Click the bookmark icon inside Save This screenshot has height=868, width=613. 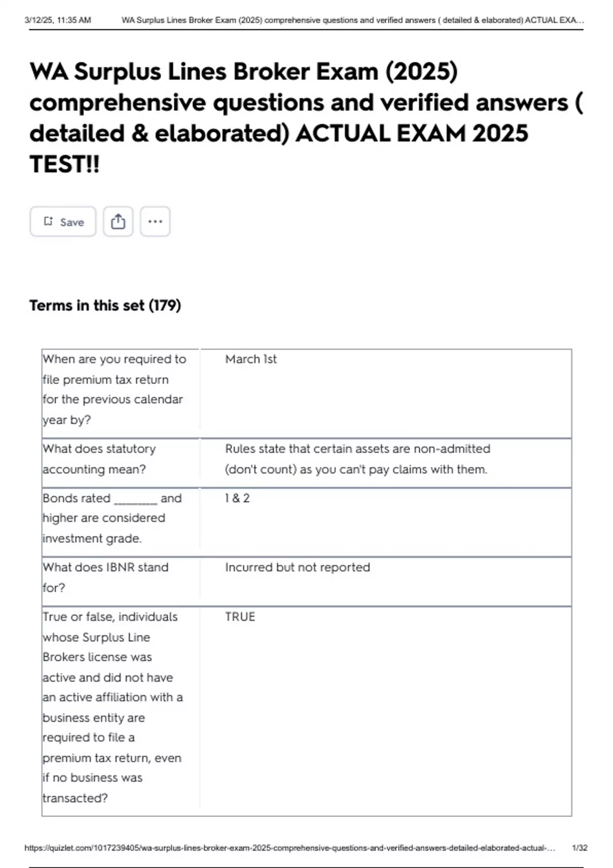(x=49, y=221)
